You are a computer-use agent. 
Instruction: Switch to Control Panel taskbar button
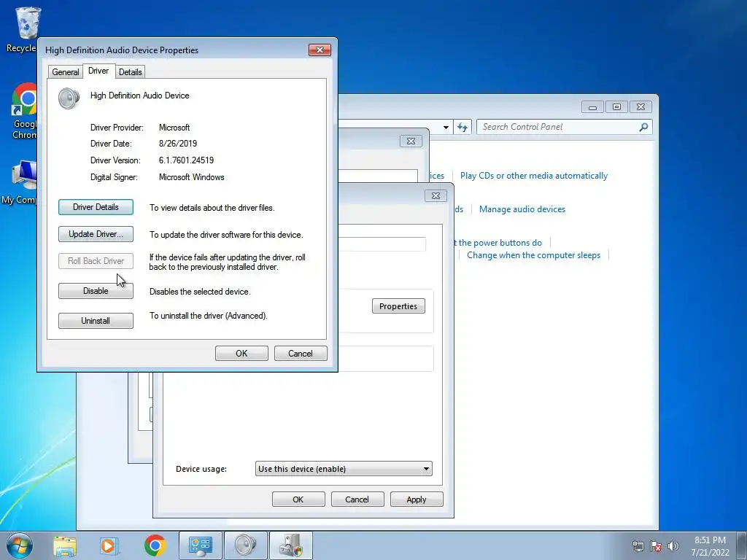[x=200, y=545]
